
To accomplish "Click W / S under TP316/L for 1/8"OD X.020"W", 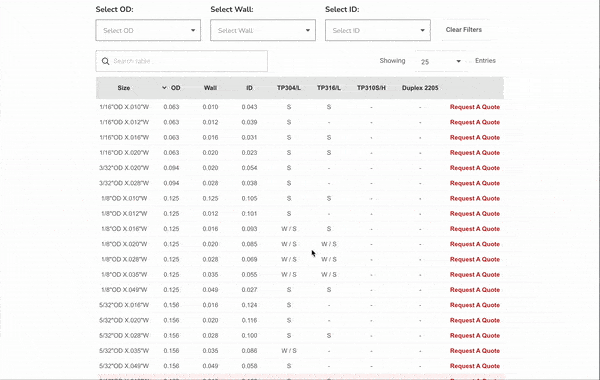I will [329, 244].
